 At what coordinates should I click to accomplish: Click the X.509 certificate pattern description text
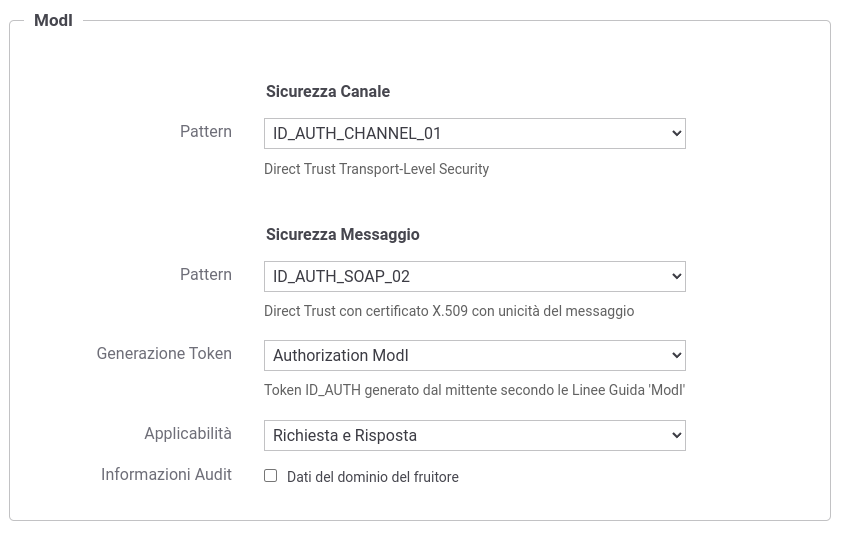pyautogui.click(x=449, y=311)
